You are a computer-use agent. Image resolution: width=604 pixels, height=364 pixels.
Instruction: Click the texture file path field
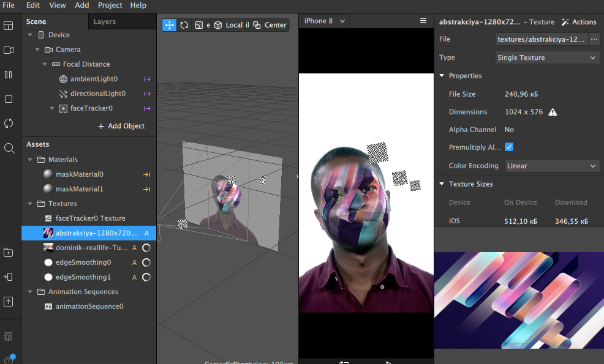click(542, 39)
